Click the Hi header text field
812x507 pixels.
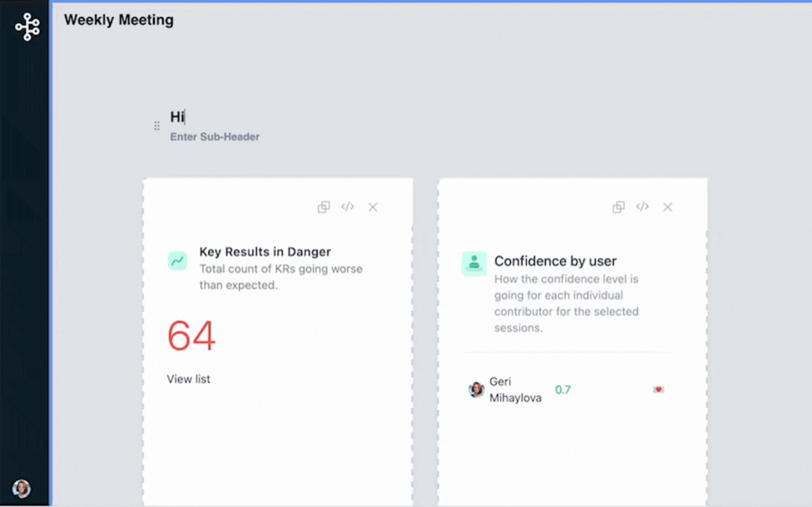[x=178, y=116]
